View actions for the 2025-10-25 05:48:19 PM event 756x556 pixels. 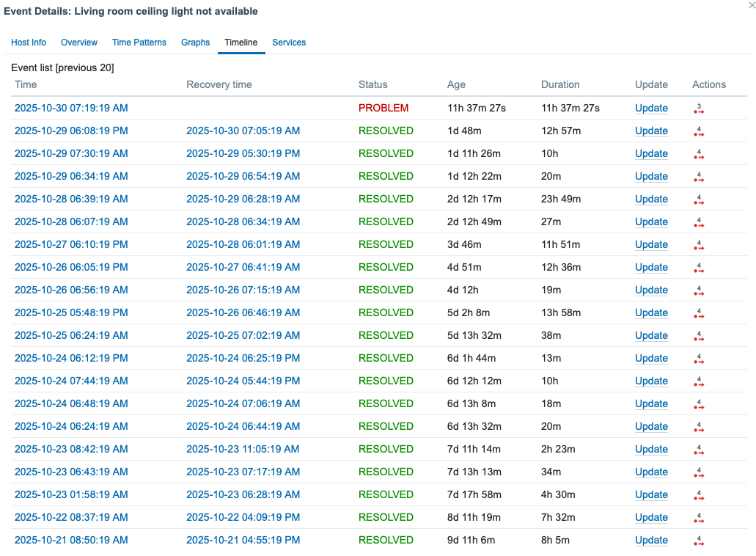(699, 312)
